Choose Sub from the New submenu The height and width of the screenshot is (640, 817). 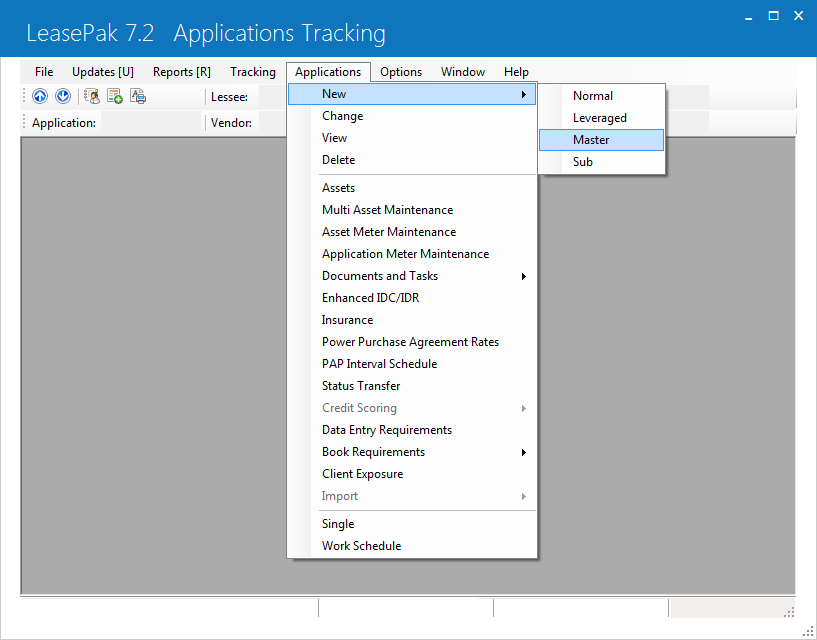pos(602,162)
